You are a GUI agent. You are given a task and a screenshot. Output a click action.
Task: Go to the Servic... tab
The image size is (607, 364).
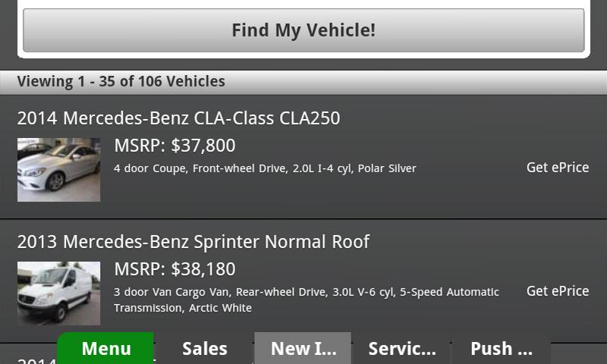(401, 348)
